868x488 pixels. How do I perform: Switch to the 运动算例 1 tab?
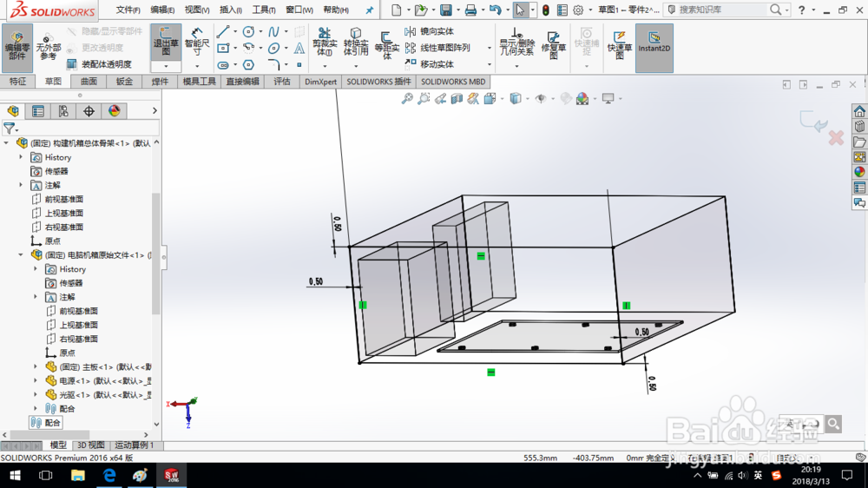pyautogui.click(x=134, y=445)
